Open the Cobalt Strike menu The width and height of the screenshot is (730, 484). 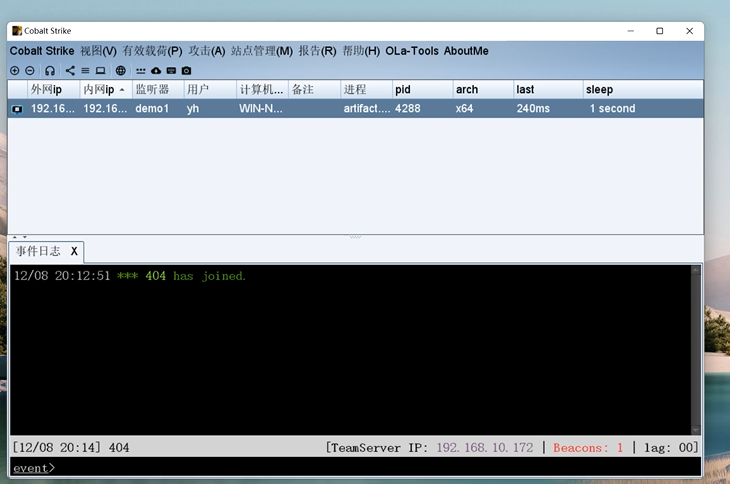tap(42, 51)
